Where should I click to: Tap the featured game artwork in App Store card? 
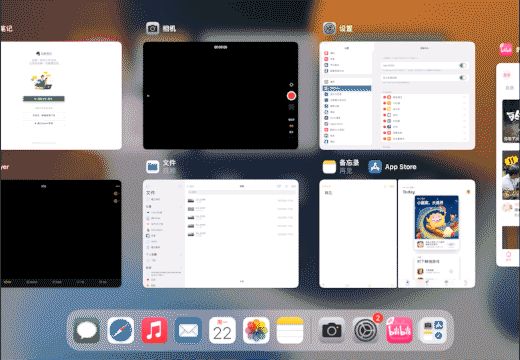click(437, 217)
